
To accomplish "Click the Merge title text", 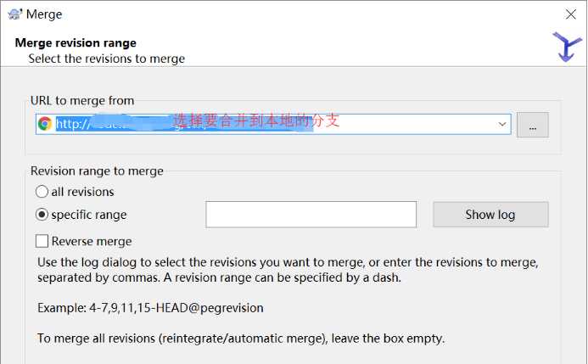I will point(44,14).
